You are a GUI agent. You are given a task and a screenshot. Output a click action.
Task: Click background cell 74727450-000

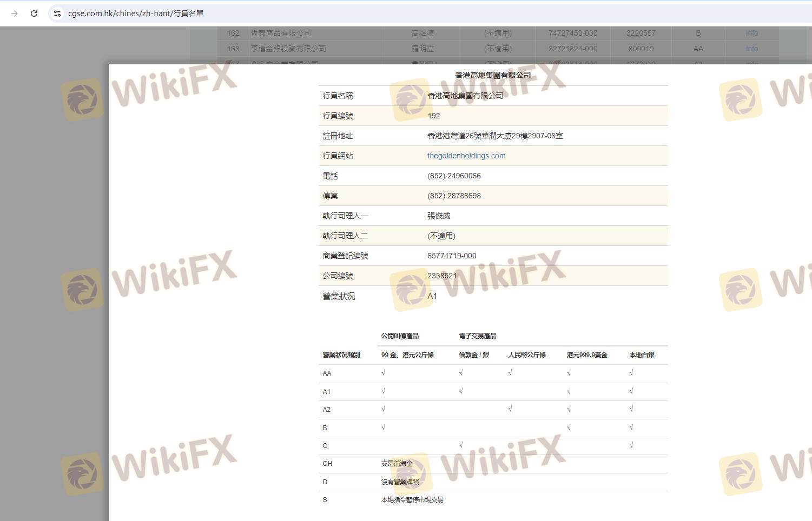coord(573,33)
